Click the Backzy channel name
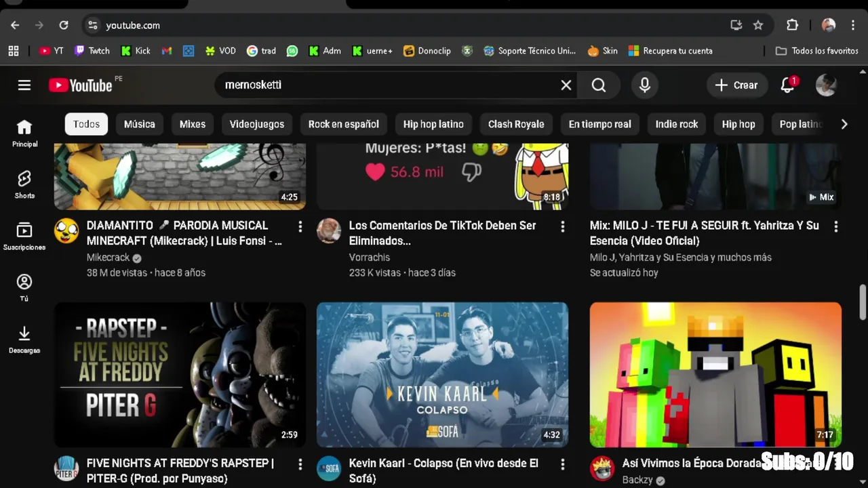This screenshot has height=488, width=868. [637, 480]
